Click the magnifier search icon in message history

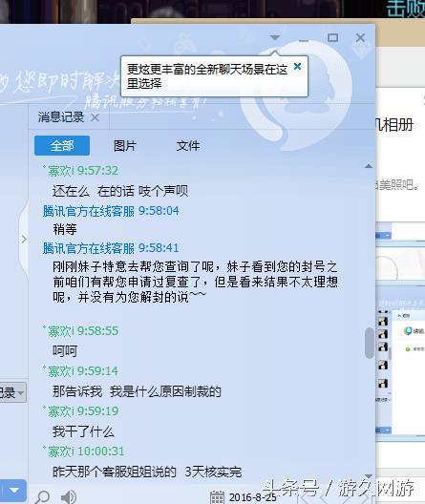tap(42, 496)
